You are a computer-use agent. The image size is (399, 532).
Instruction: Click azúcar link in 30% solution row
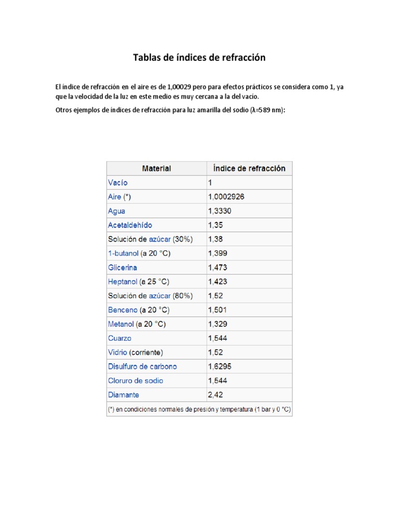point(160,239)
